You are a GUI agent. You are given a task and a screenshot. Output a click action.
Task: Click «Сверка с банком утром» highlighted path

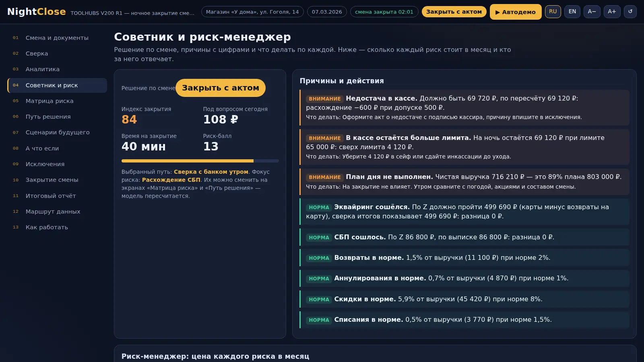click(x=211, y=172)
